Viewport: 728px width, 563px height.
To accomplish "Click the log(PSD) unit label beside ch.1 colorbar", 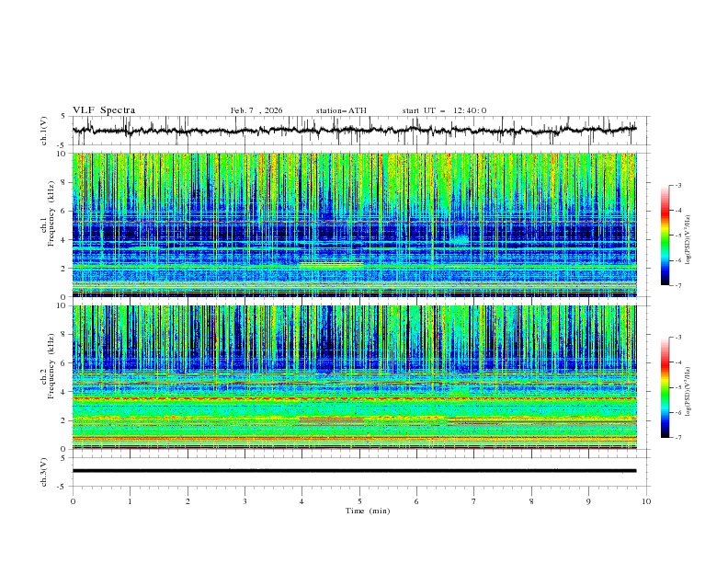I will (688, 240).
